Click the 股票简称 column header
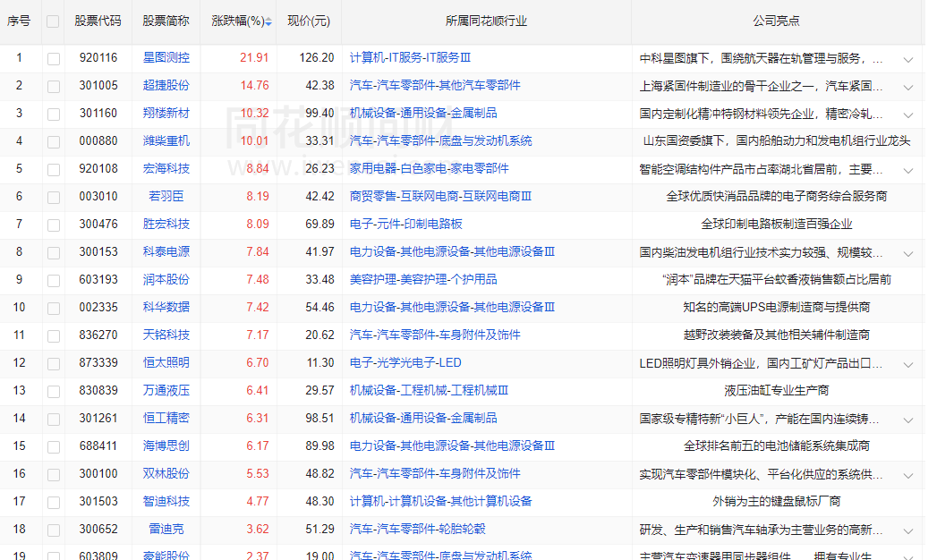The image size is (937, 560). click(x=166, y=21)
